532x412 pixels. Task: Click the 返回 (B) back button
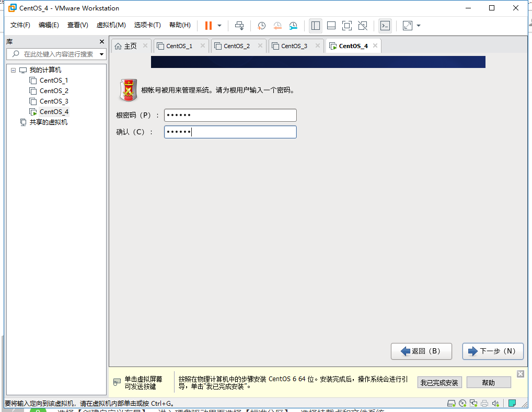pyautogui.click(x=421, y=351)
